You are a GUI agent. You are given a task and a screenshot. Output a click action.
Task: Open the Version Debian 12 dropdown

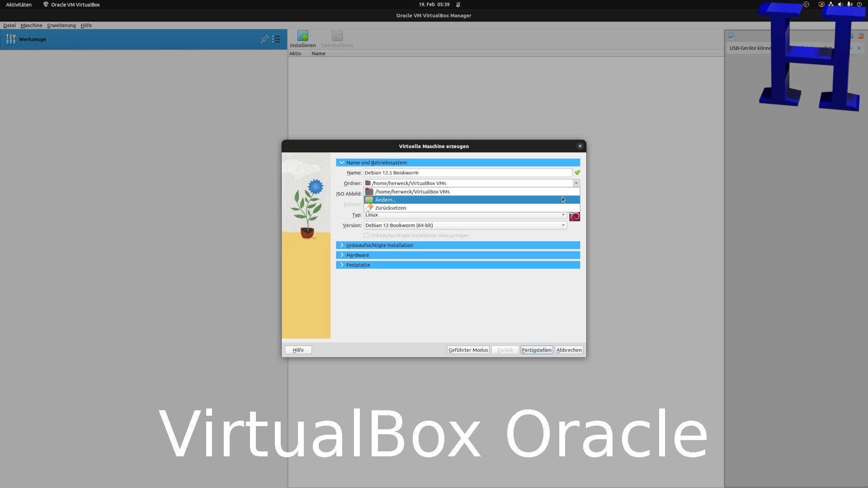tap(465, 225)
